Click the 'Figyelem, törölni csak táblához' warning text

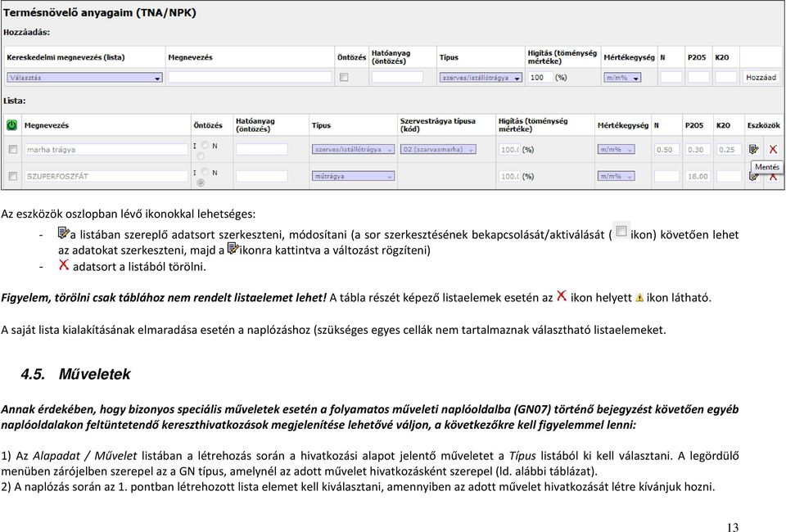click(164, 298)
